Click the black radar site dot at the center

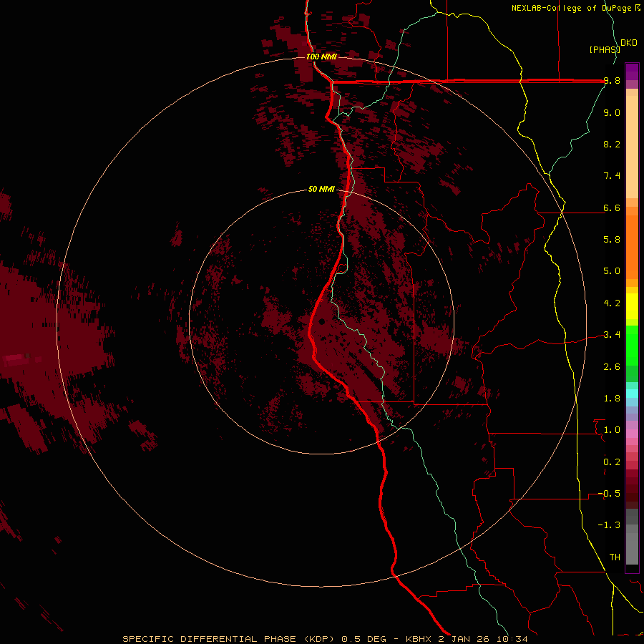click(322, 321)
